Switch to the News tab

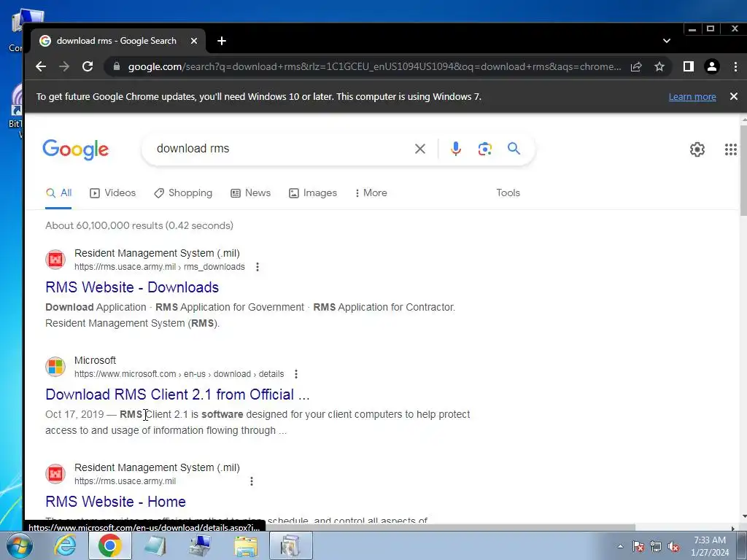(x=251, y=192)
